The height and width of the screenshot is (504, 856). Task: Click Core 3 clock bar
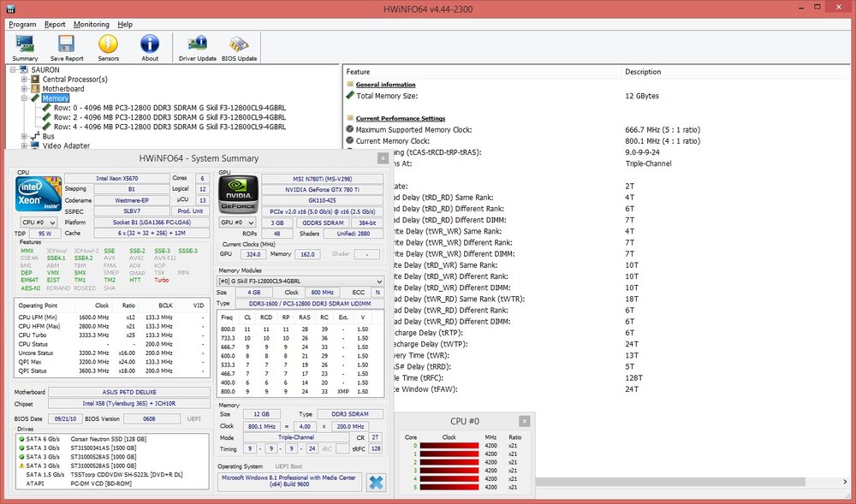(449, 470)
